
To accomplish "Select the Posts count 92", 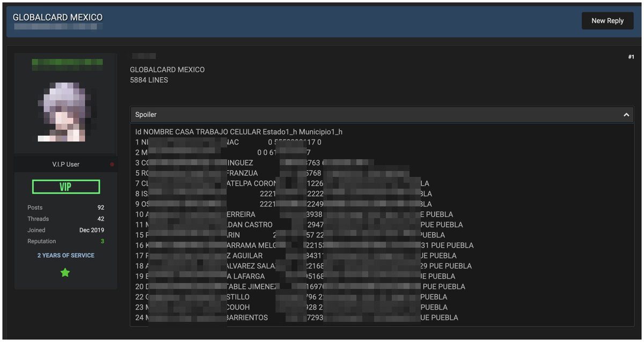I will 101,207.
